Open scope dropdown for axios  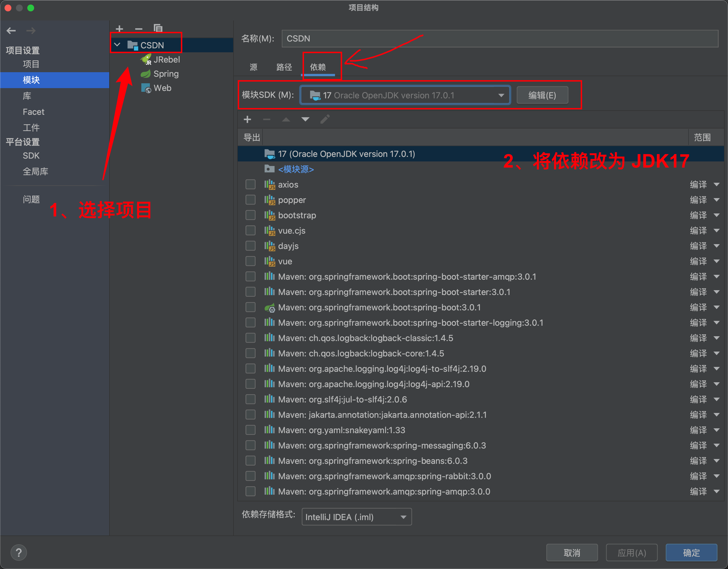[x=717, y=184]
